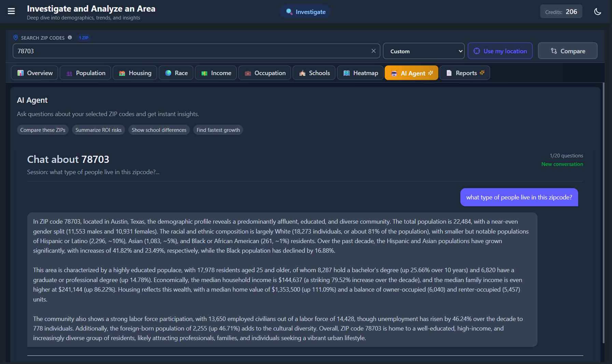Select the Occupation tab
The height and width of the screenshot is (364, 612).
(x=264, y=73)
